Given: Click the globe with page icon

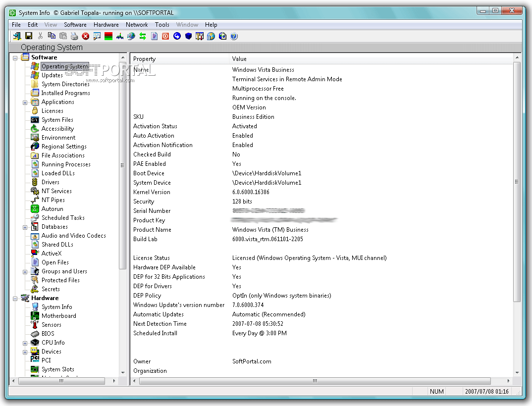Looking at the screenshot, I should (x=211, y=36).
